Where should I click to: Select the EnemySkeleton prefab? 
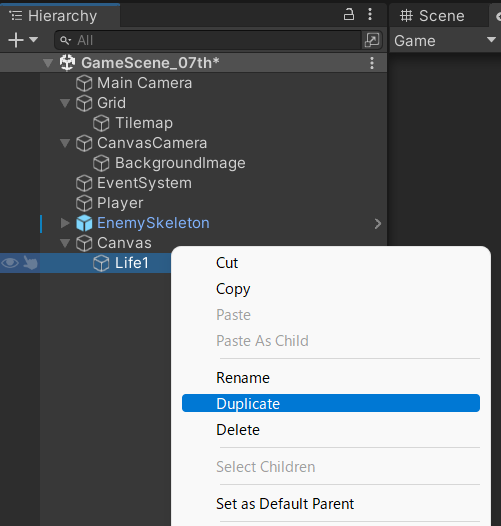point(153,223)
